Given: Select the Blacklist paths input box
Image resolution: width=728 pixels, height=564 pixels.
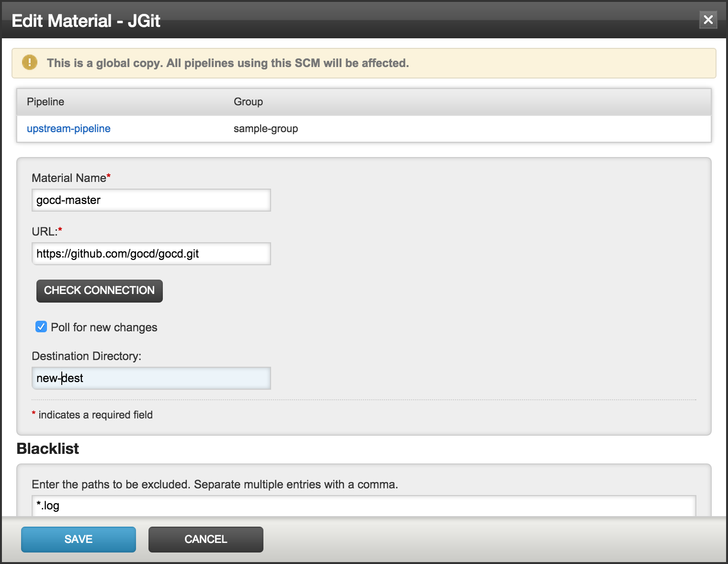Looking at the screenshot, I should coord(363,506).
